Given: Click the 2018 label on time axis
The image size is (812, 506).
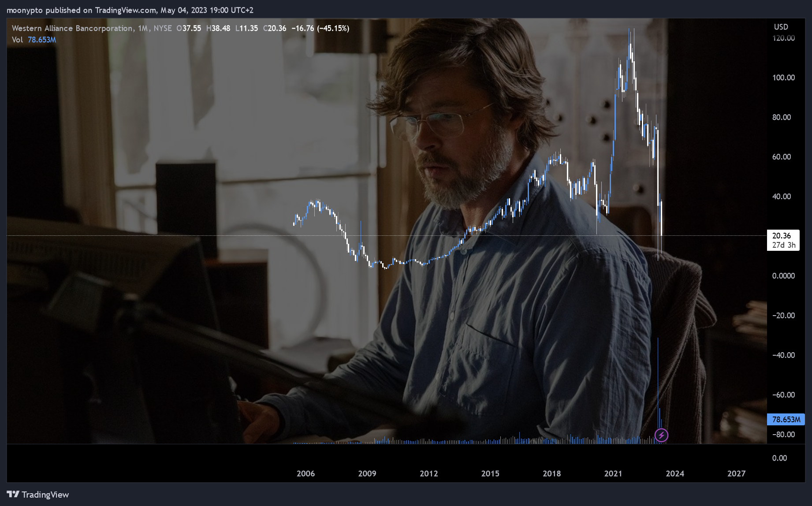Looking at the screenshot, I should (552, 473).
